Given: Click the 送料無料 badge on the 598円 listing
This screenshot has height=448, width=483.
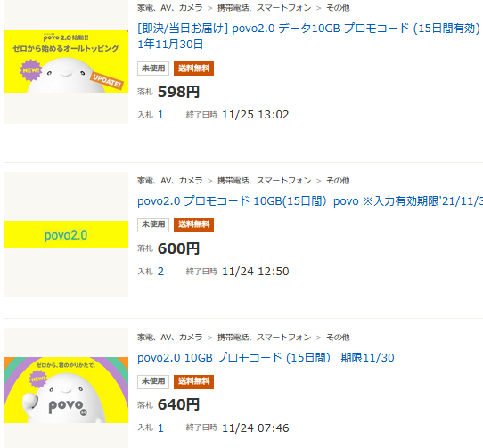Looking at the screenshot, I should (x=193, y=69).
